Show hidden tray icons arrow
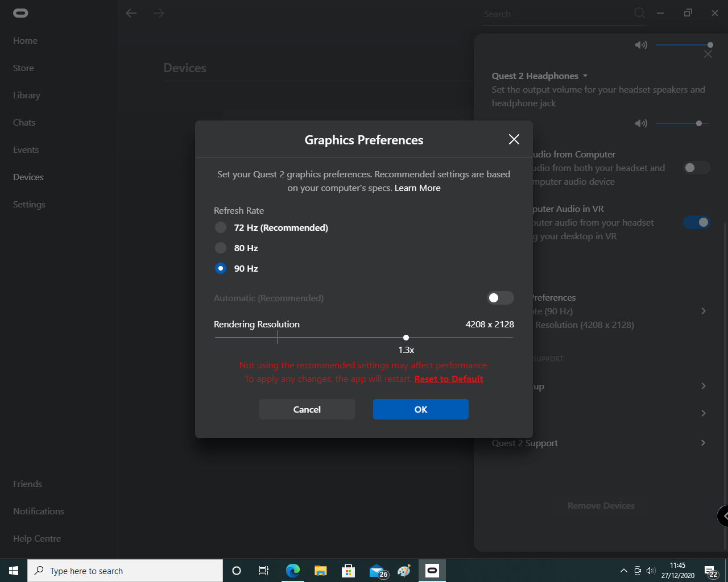Image resolution: width=728 pixels, height=582 pixels. coord(624,571)
